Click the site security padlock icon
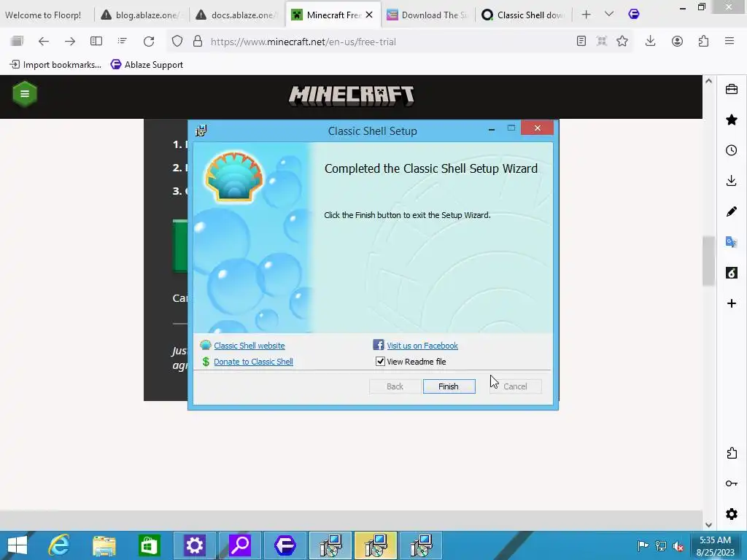The height and width of the screenshot is (560, 747). (198, 42)
